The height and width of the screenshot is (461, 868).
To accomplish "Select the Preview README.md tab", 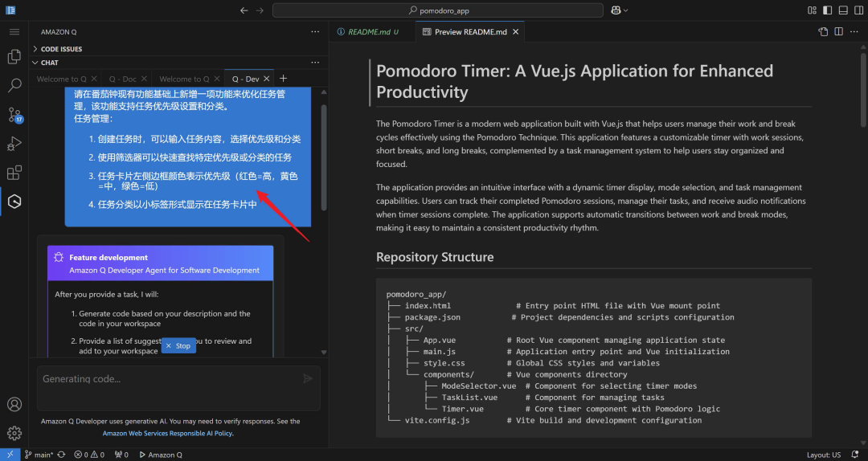I will pyautogui.click(x=470, y=32).
